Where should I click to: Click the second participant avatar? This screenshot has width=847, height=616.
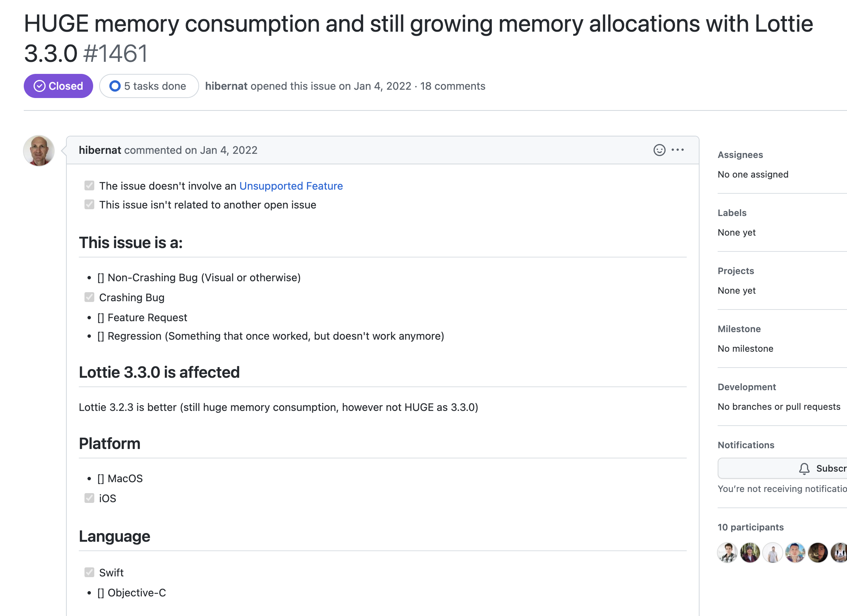[x=750, y=553]
